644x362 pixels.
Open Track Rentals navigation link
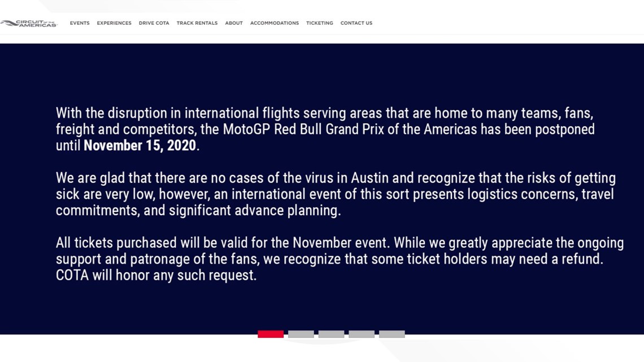pyautogui.click(x=197, y=23)
